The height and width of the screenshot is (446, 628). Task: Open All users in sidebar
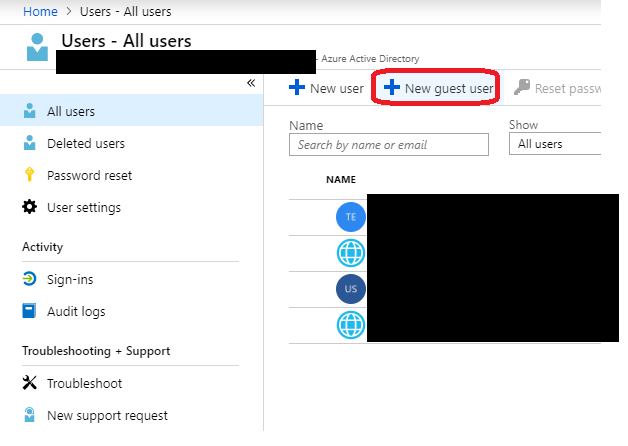click(71, 111)
